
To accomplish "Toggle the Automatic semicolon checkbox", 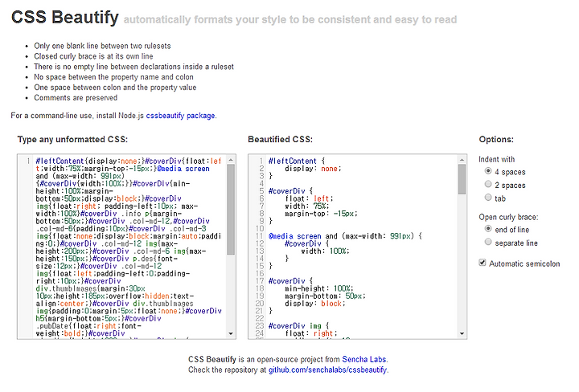I will (x=482, y=263).
